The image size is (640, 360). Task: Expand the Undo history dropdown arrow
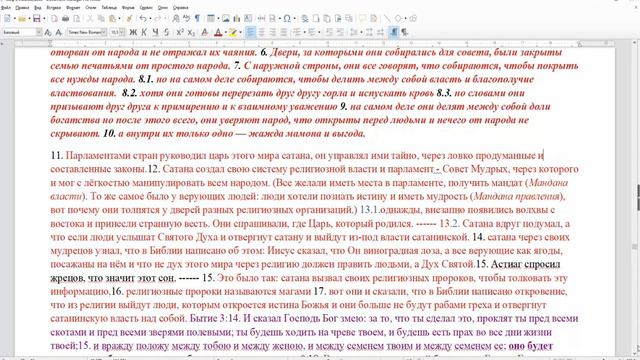coord(151,18)
